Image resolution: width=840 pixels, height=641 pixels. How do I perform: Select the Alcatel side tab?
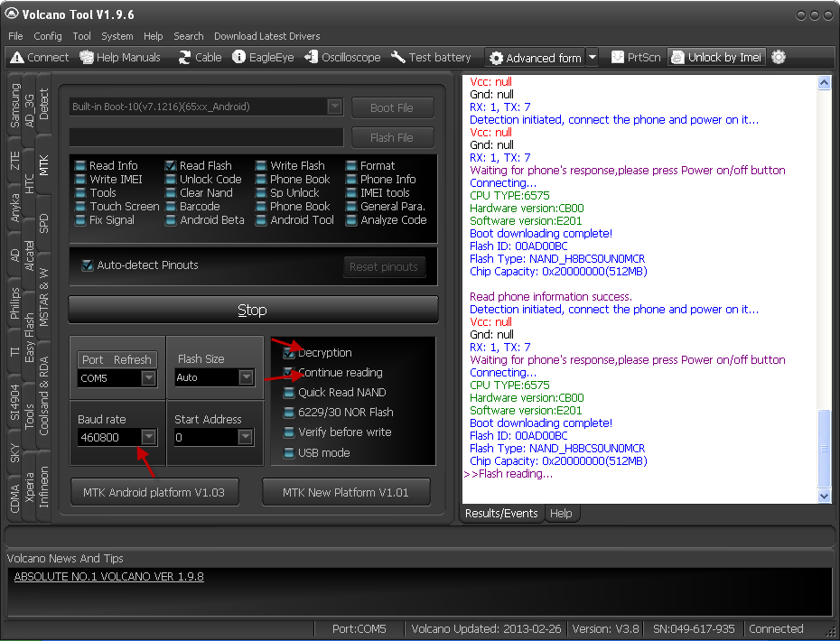pyautogui.click(x=30, y=255)
